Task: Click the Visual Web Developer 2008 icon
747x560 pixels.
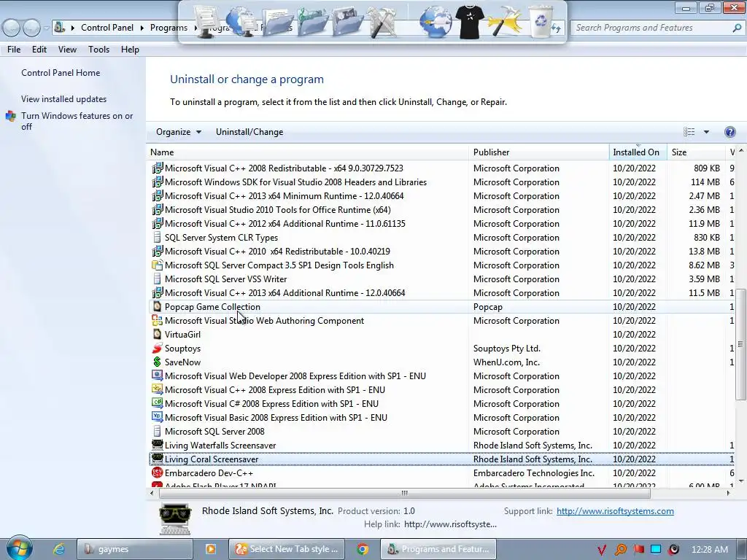Action: click(157, 376)
